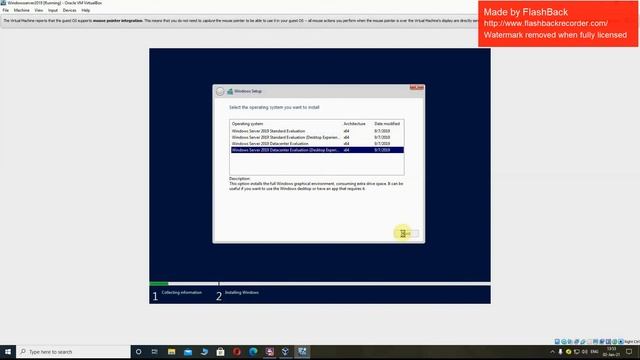
Task: Show hidden system tray icons
Action: [x=552, y=352]
